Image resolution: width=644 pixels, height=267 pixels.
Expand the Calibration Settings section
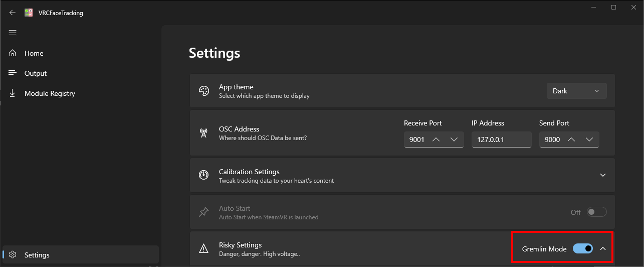(x=603, y=175)
